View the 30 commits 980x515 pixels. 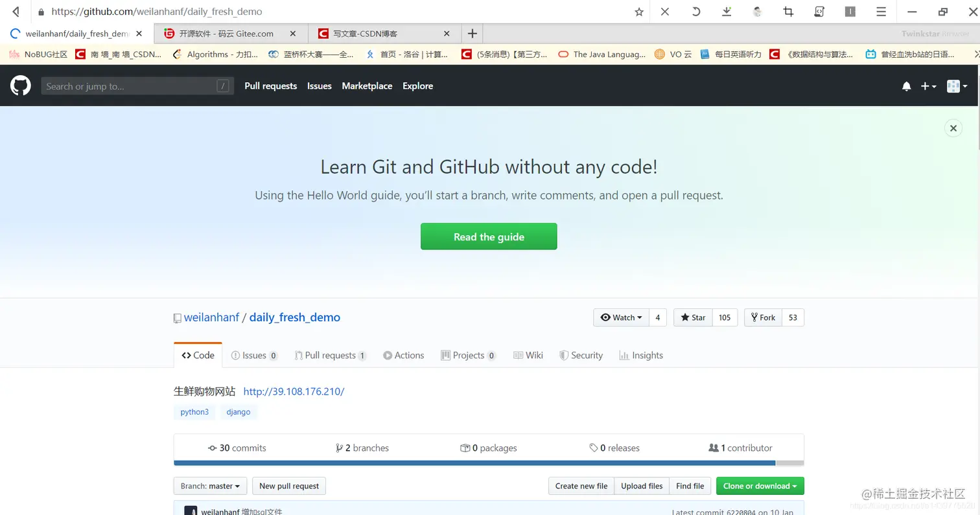click(237, 448)
